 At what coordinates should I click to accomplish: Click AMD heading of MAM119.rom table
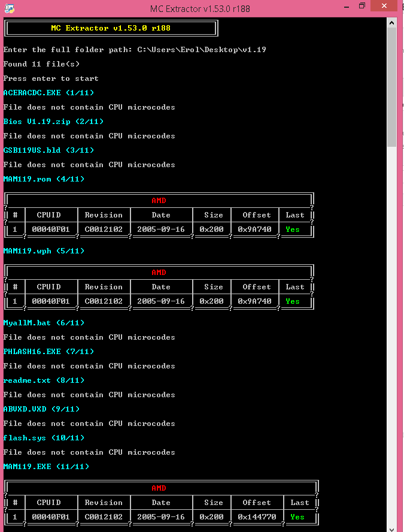pos(159,201)
